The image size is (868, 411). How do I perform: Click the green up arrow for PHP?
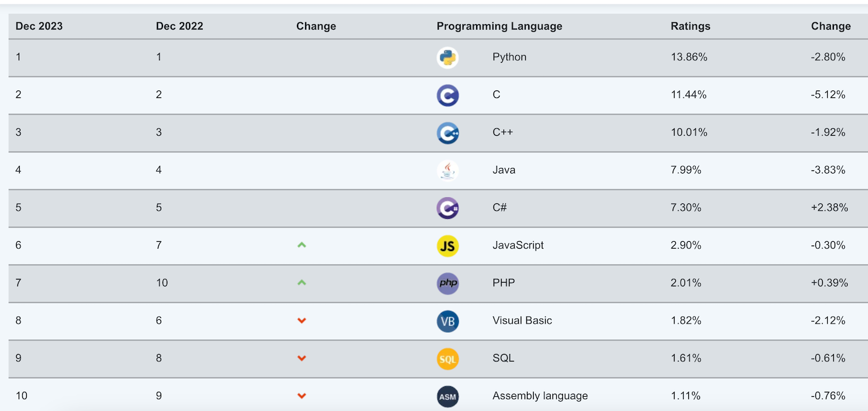click(301, 281)
